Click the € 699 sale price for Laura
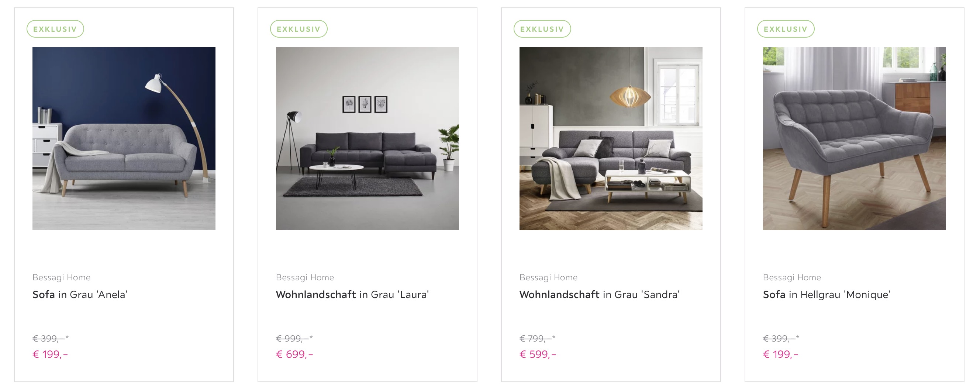 tap(294, 354)
